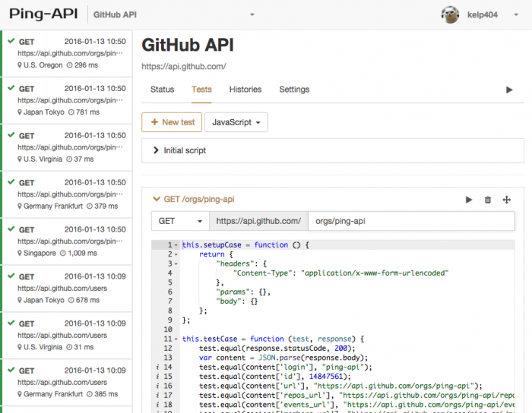Click the info marker on line 18
Screen dimensions: 532x413
[157, 405]
